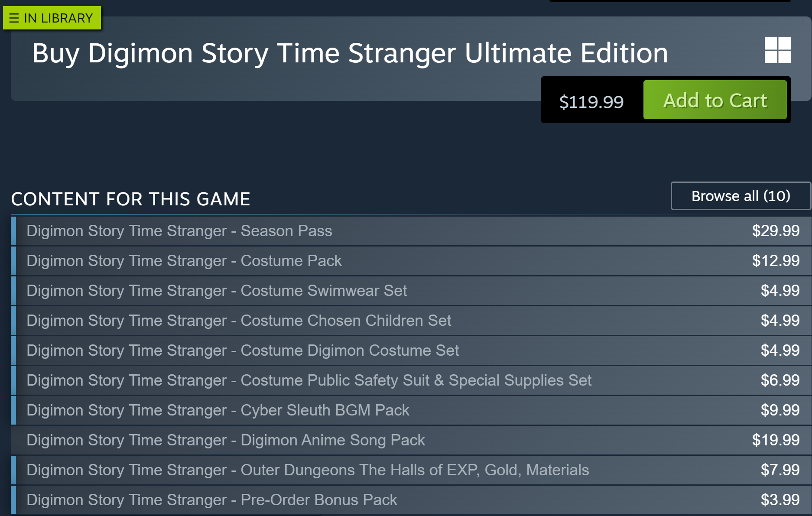The width and height of the screenshot is (812, 516).
Task: Open Cyber Sleuth BGM Pack DLC
Action: (x=218, y=410)
